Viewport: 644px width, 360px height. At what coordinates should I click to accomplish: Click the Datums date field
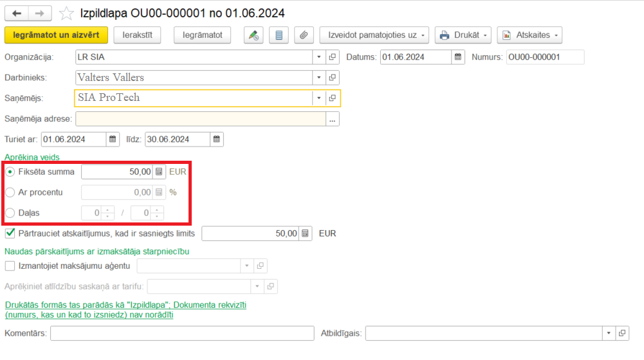416,57
